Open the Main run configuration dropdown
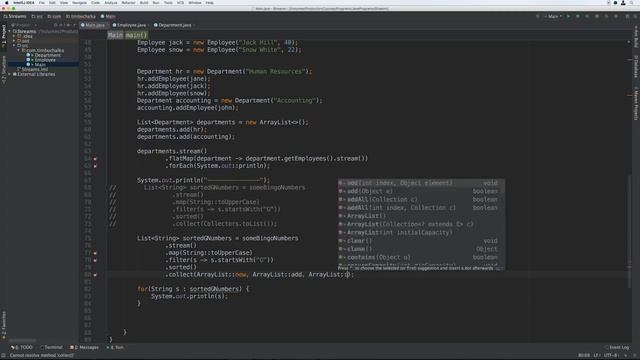Viewport: 640px width, 360px height. [x=553, y=16]
